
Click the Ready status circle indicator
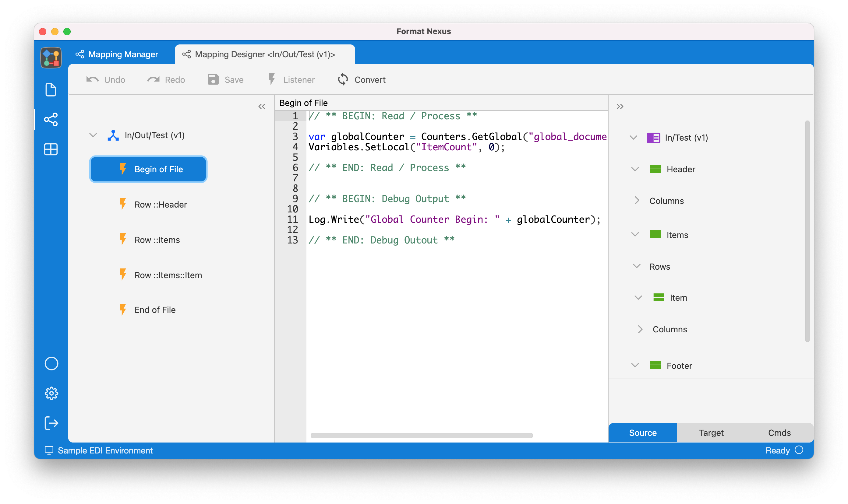799,450
